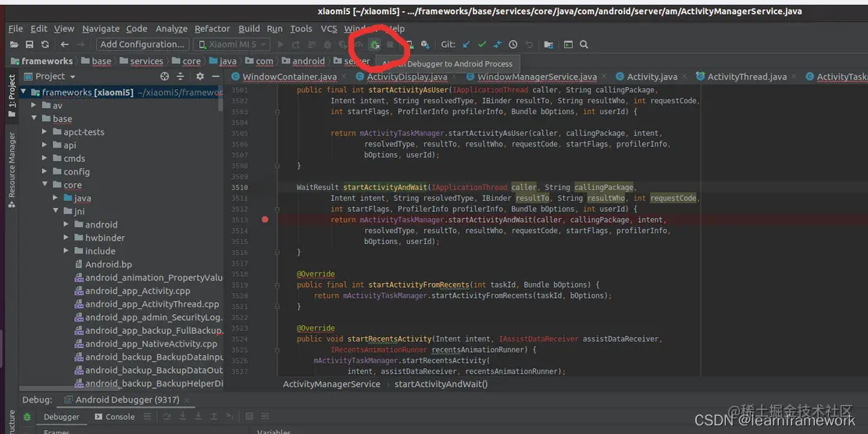Open Project panel settings gear
Image resolution: width=868 pixels, height=434 pixels.
point(200,77)
